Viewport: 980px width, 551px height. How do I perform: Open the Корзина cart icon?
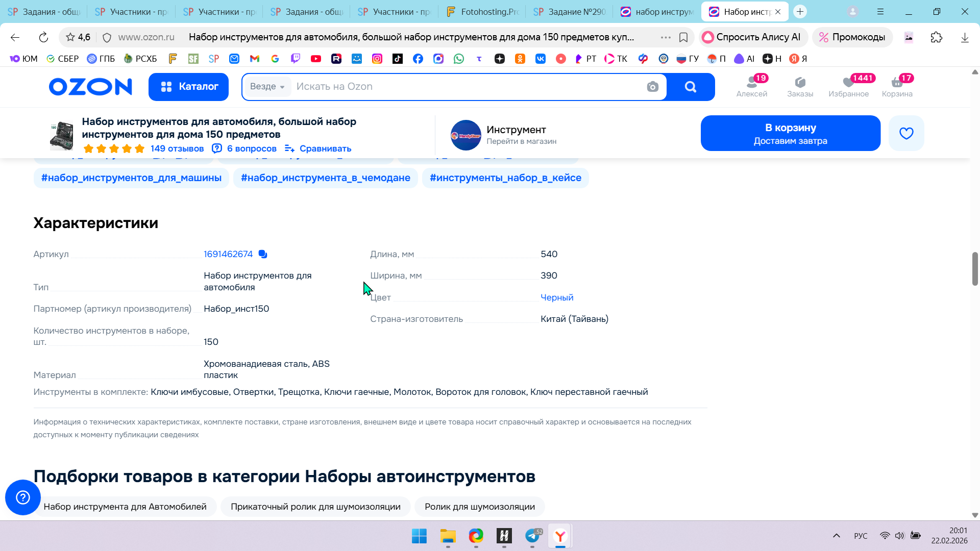(897, 86)
